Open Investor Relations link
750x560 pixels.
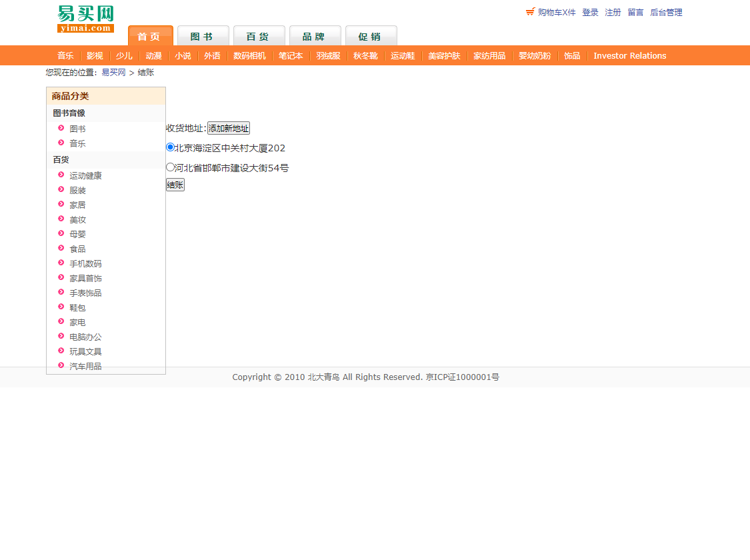click(629, 56)
